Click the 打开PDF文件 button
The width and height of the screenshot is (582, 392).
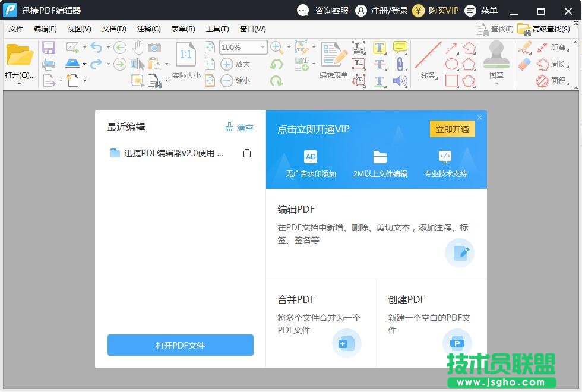coord(180,345)
